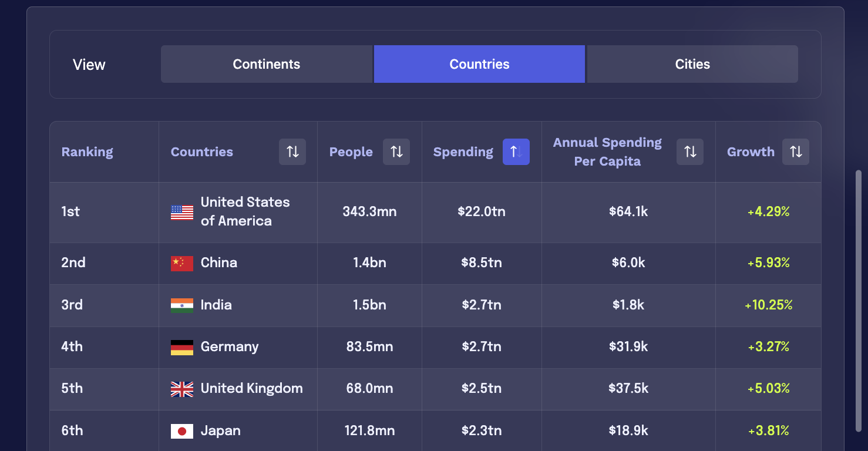The height and width of the screenshot is (451, 868).
Task: Click the $31.9k per capita value
Action: 628,346
